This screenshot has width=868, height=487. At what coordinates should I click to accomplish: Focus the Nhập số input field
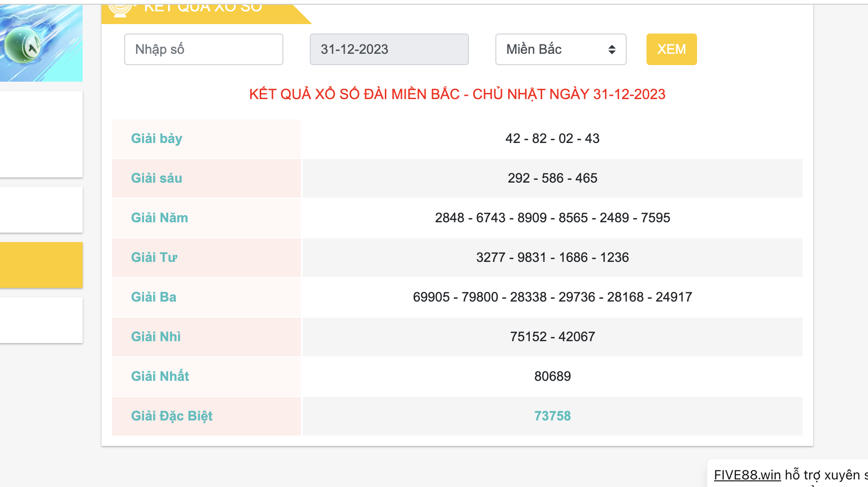(204, 49)
